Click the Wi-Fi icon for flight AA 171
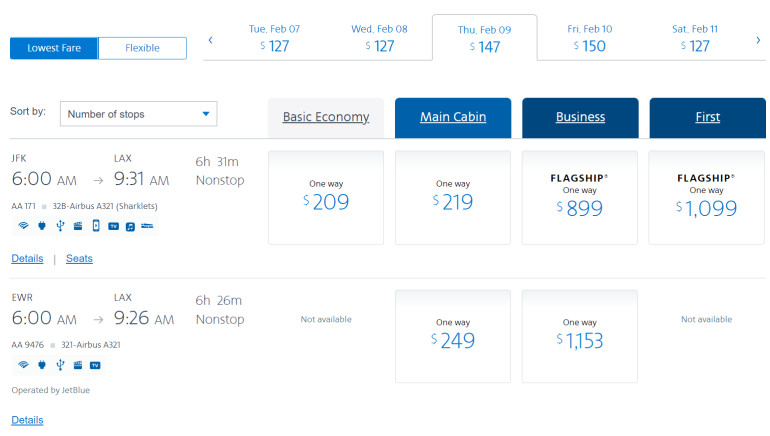 [x=22, y=226]
